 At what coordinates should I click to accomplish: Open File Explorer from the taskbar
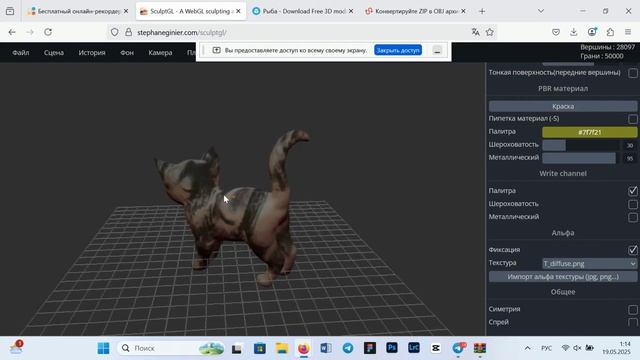(x=282, y=348)
